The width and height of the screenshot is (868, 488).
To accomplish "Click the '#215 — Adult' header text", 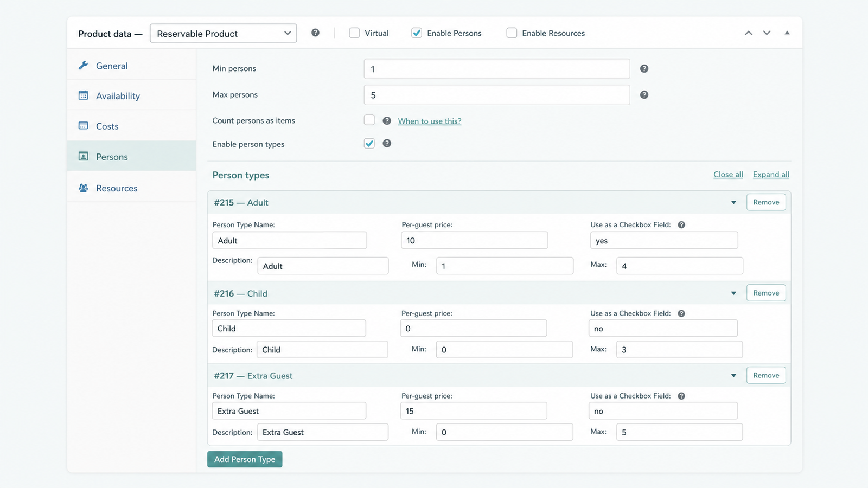I will coord(241,202).
